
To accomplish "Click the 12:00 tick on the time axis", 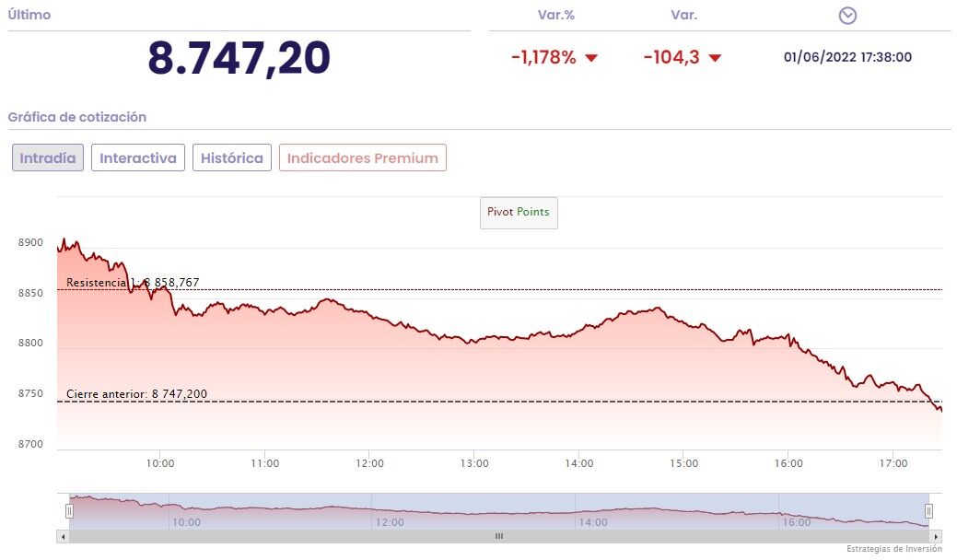I will click(x=369, y=463).
